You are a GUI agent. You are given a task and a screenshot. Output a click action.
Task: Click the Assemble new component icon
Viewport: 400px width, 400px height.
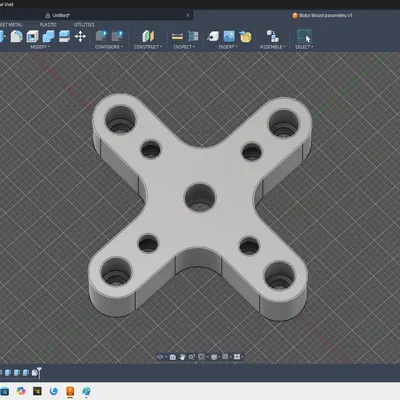[272, 36]
